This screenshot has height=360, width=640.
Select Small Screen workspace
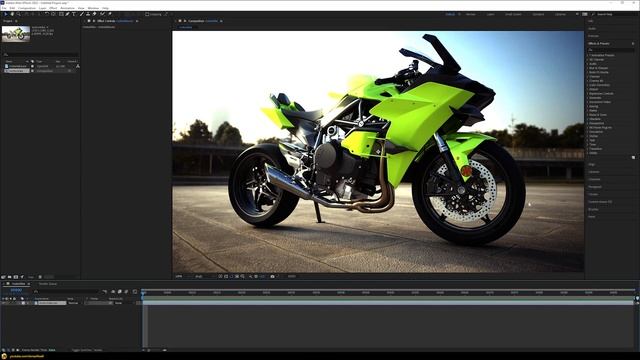click(x=513, y=14)
